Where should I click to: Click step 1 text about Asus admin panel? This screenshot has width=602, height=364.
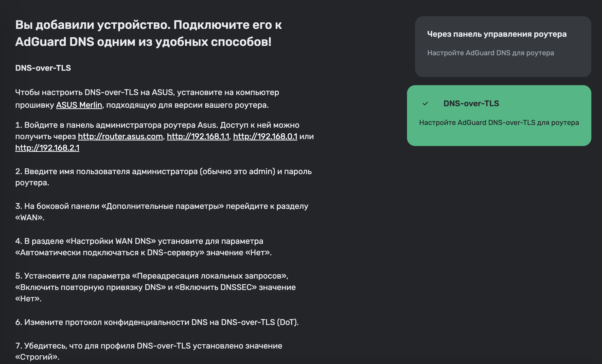pyautogui.click(x=157, y=125)
